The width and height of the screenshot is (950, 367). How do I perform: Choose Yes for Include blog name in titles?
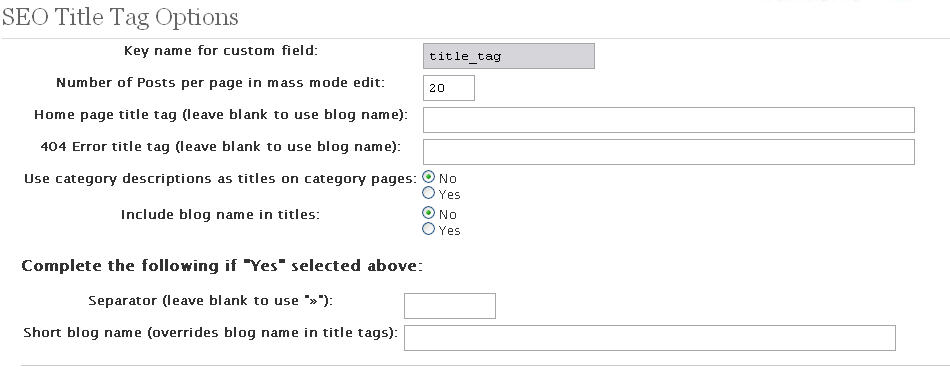point(429,229)
